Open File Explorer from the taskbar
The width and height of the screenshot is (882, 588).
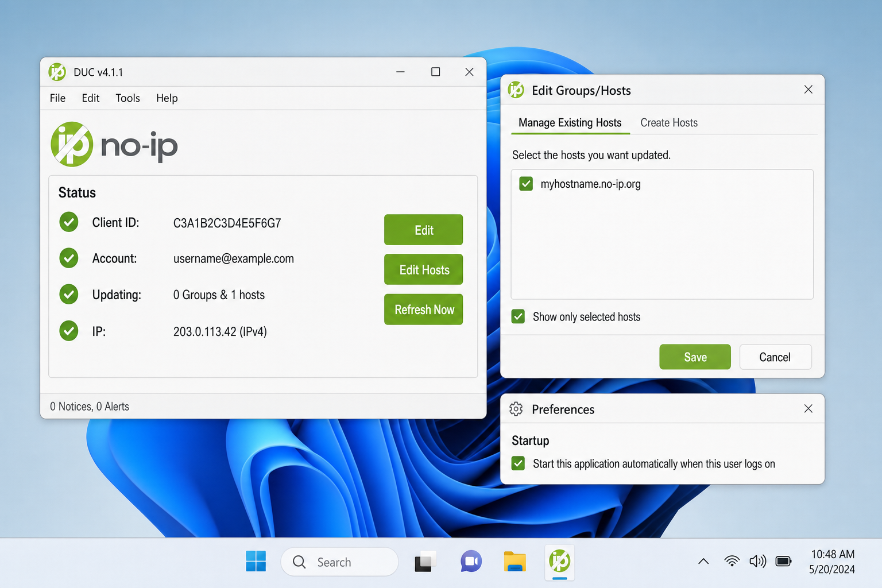click(514, 562)
